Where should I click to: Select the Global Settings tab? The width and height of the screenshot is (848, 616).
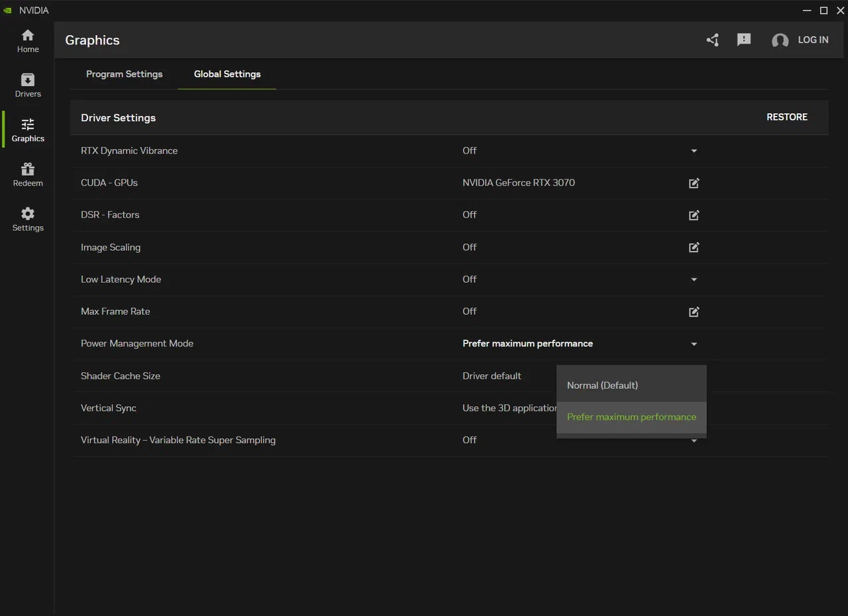[227, 74]
